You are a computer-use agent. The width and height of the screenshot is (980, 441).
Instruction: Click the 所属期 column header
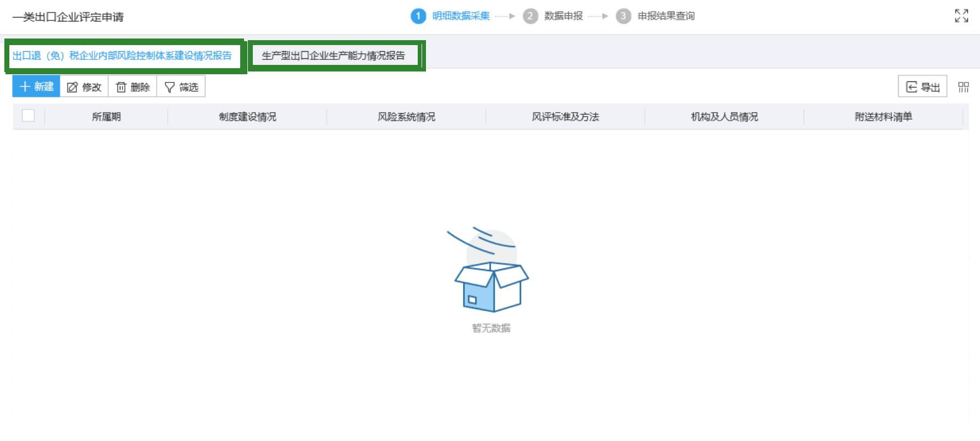[x=106, y=117]
